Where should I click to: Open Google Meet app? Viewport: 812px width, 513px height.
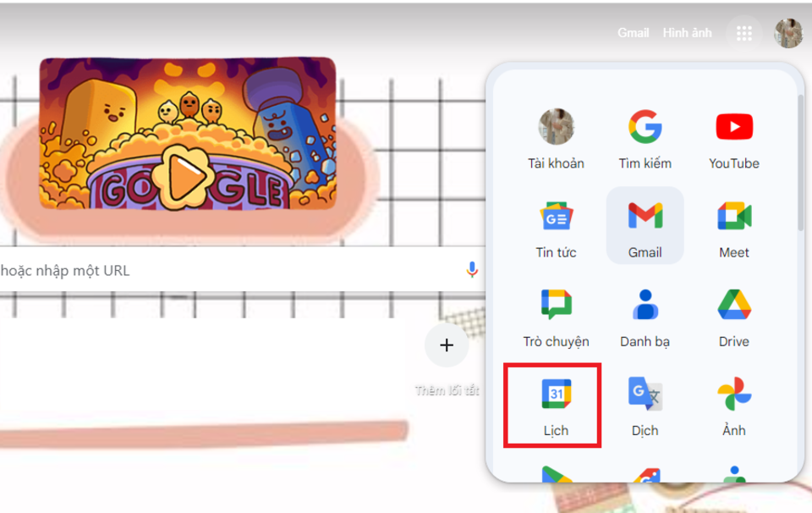[x=734, y=225]
